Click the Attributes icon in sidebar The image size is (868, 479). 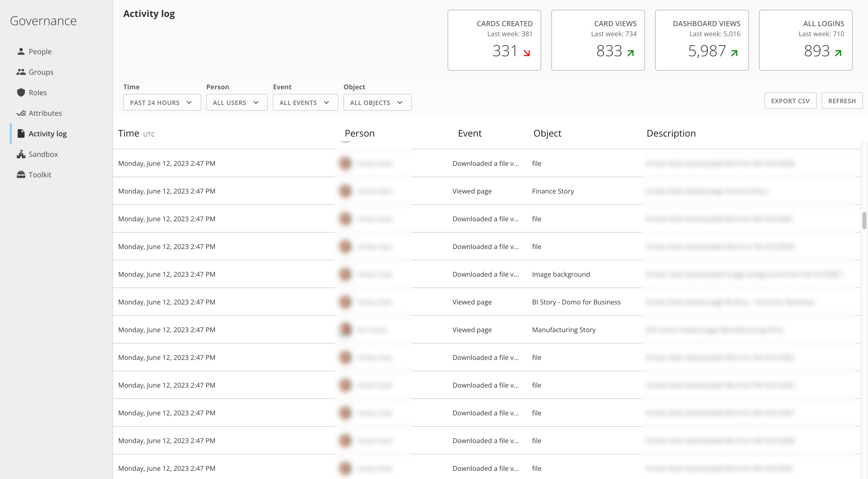(x=21, y=113)
